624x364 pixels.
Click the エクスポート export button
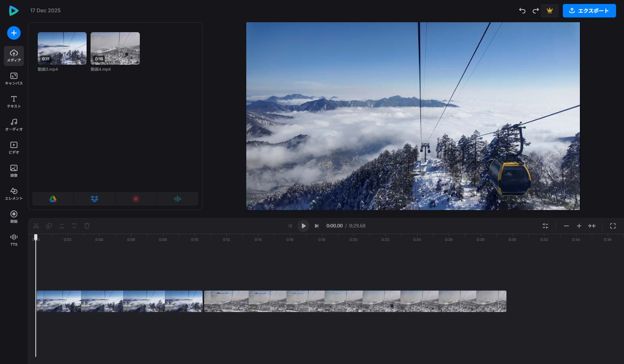coord(589,11)
